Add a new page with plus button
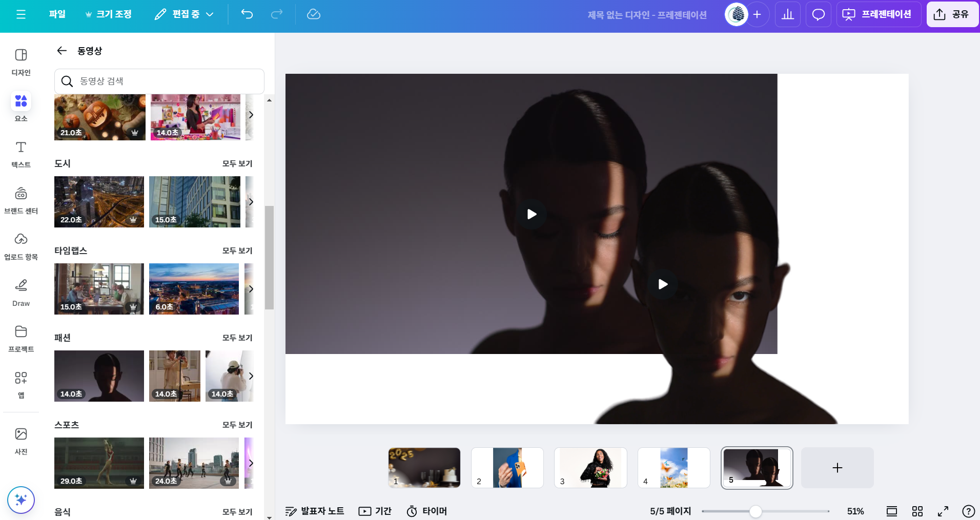The height and width of the screenshot is (520, 980). pyautogui.click(x=838, y=468)
